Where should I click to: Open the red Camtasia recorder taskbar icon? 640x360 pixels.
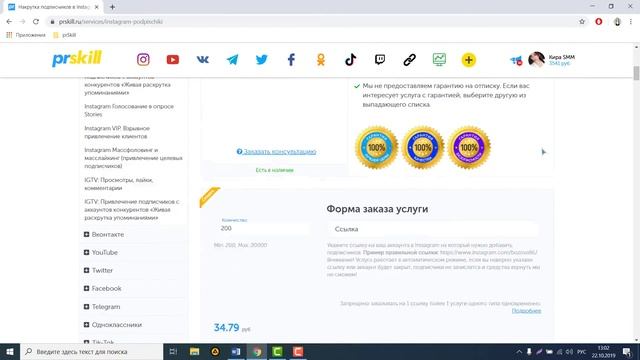click(x=298, y=351)
